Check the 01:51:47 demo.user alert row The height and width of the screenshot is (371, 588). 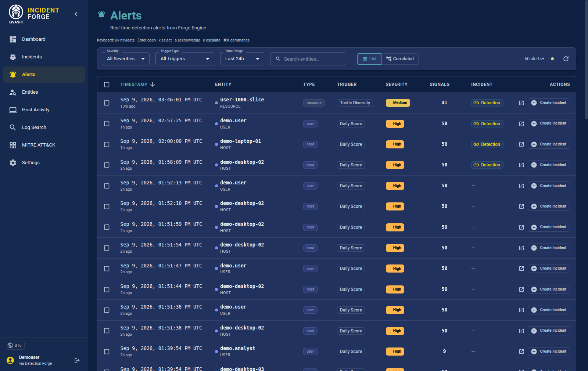(107, 269)
